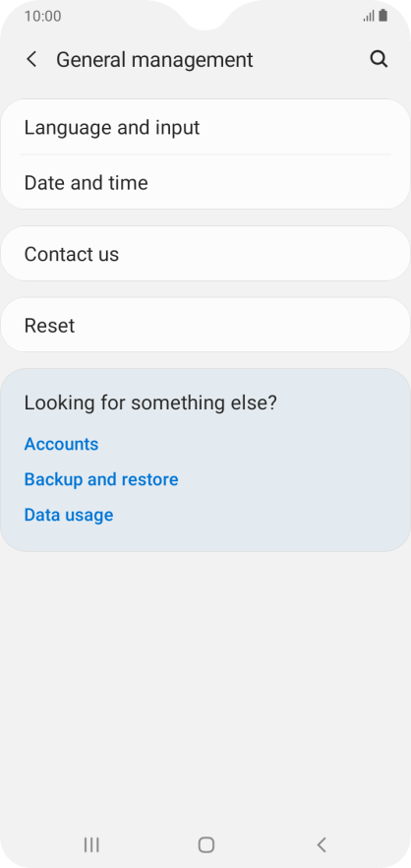Follow the Backup and restore link

point(101,479)
